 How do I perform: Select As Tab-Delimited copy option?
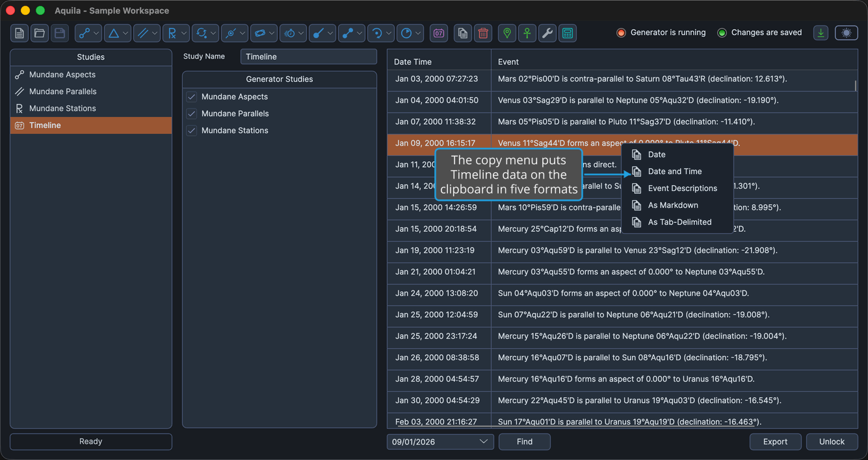click(x=677, y=222)
